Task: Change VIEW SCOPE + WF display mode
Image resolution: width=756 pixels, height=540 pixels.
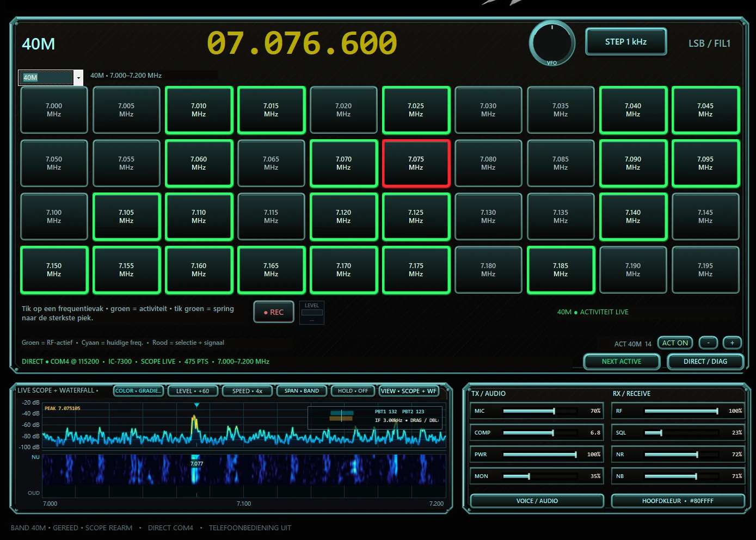Action: pyautogui.click(x=409, y=391)
